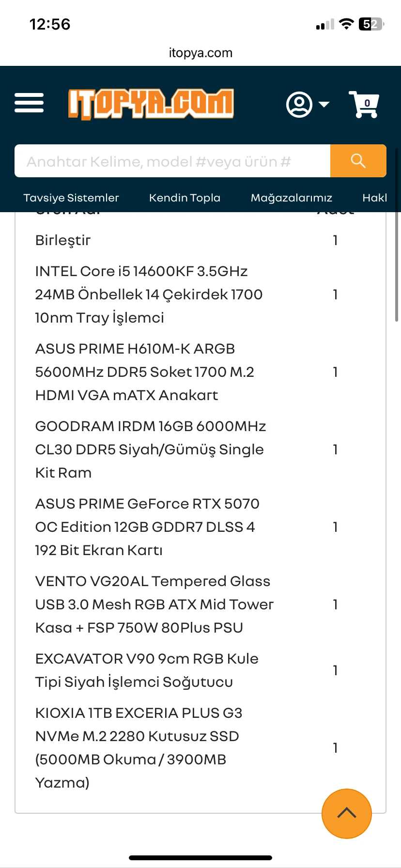Select KIOXIA 1TB EXCERIA PLUS SSD
Image resolution: width=401 pixels, height=868 pixels.
pos(138,748)
